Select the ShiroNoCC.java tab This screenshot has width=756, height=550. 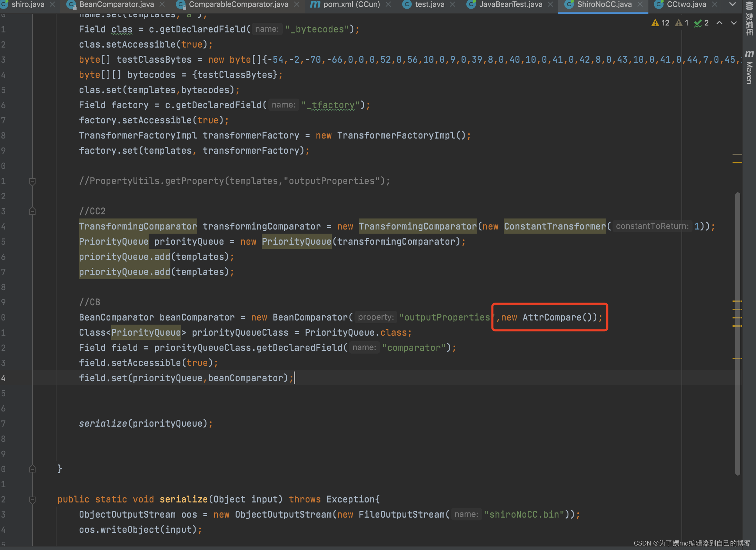pos(604,4)
